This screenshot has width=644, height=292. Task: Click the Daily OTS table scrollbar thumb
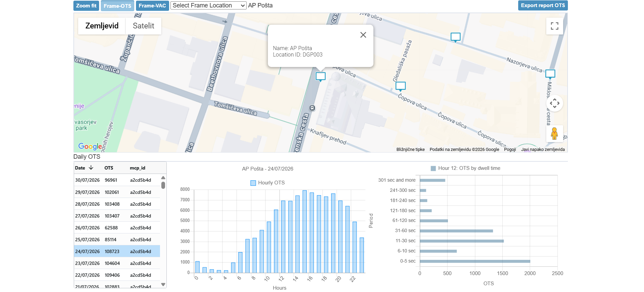coord(163,185)
